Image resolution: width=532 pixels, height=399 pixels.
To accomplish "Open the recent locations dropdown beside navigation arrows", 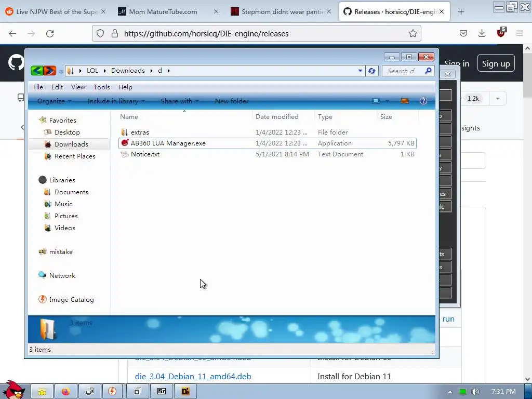I will click(x=61, y=71).
